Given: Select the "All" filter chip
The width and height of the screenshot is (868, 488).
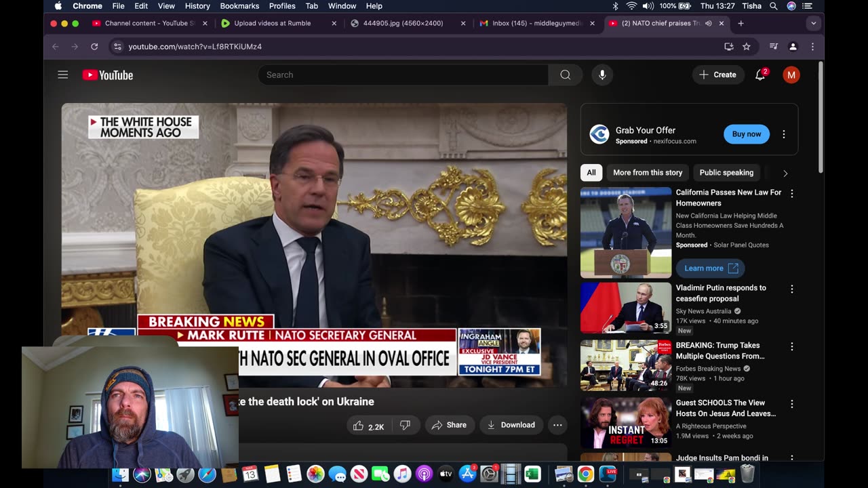Looking at the screenshot, I should [x=591, y=172].
